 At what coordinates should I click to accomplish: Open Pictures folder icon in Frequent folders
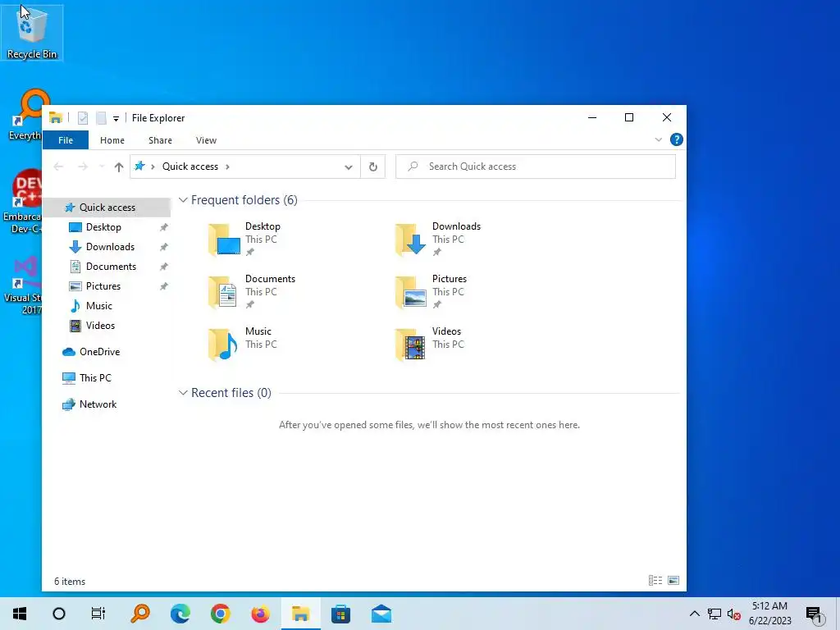[x=410, y=293]
